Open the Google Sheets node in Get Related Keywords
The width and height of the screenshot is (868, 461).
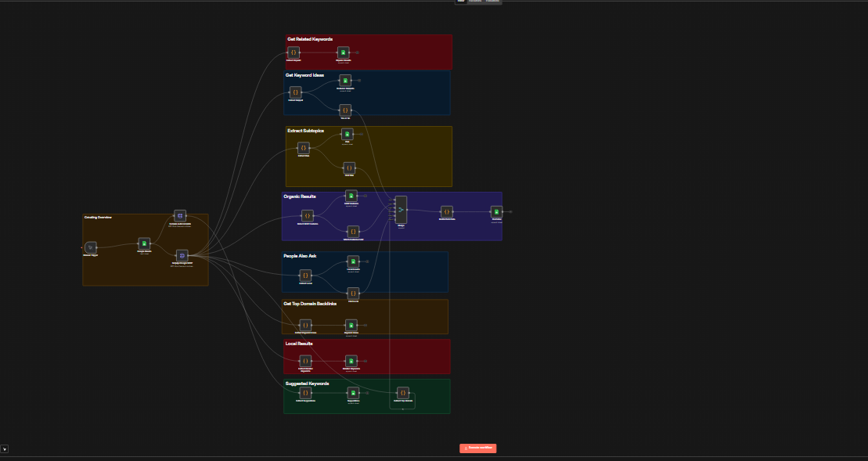coord(344,52)
